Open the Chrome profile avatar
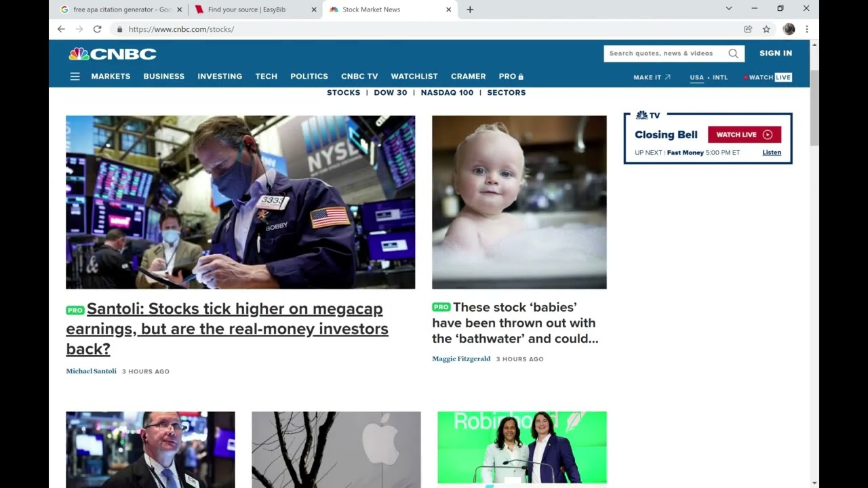868x488 pixels. (x=789, y=29)
